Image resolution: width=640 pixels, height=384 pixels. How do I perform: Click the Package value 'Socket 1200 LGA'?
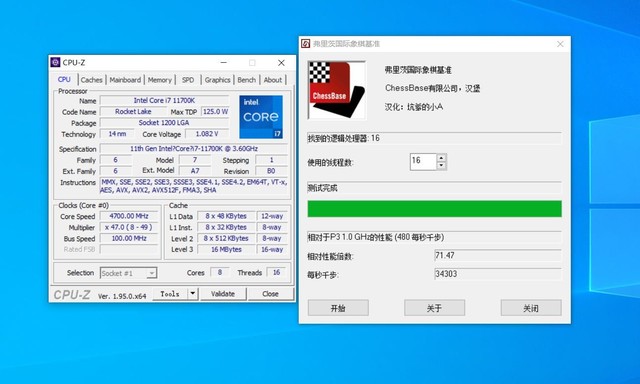coord(164,122)
